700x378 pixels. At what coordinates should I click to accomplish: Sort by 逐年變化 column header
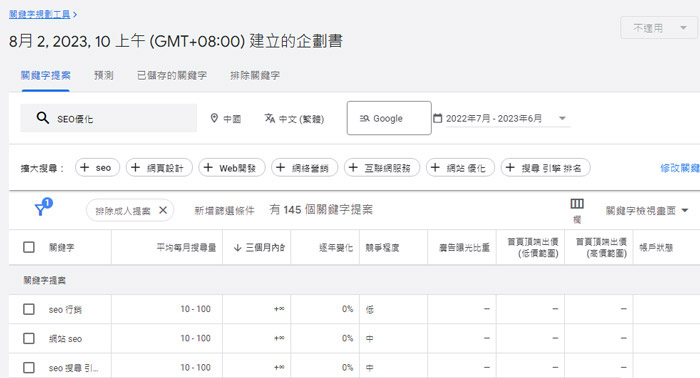pos(336,247)
